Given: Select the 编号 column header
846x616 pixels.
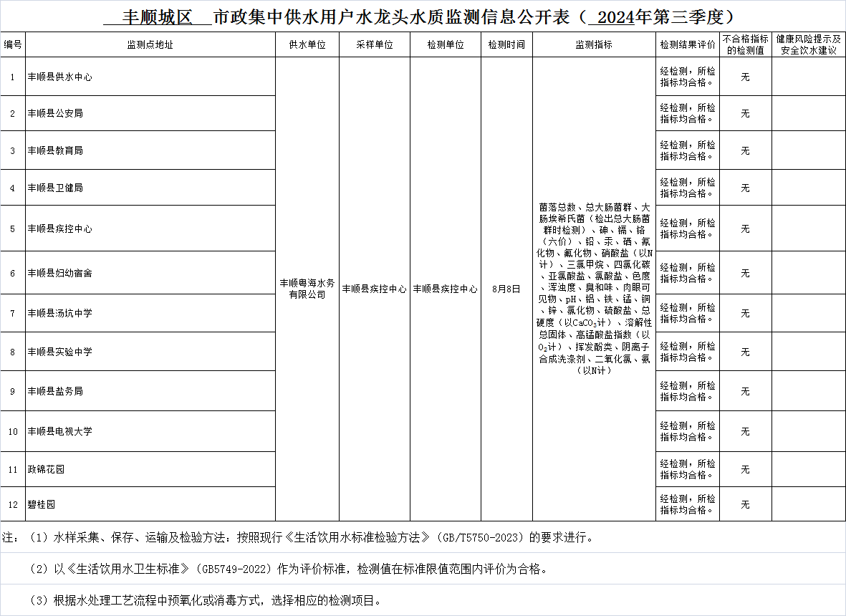Looking at the screenshot, I should click(x=13, y=45).
